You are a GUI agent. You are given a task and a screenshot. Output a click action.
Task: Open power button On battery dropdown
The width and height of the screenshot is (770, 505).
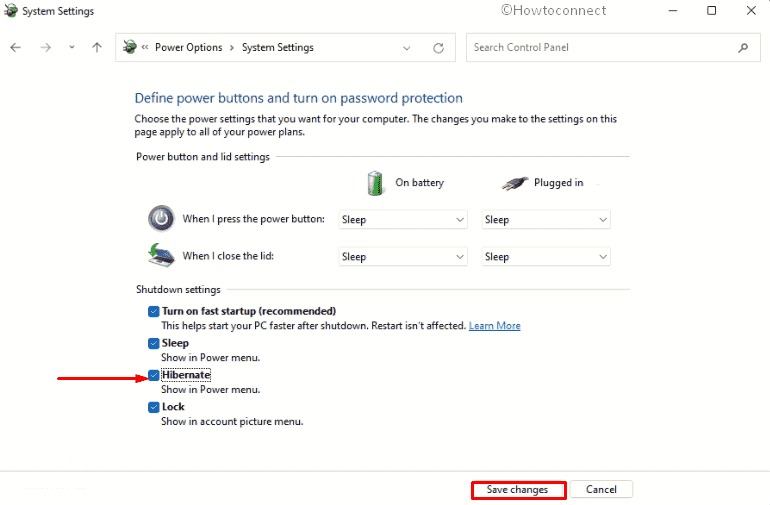click(x=402, y=219)
